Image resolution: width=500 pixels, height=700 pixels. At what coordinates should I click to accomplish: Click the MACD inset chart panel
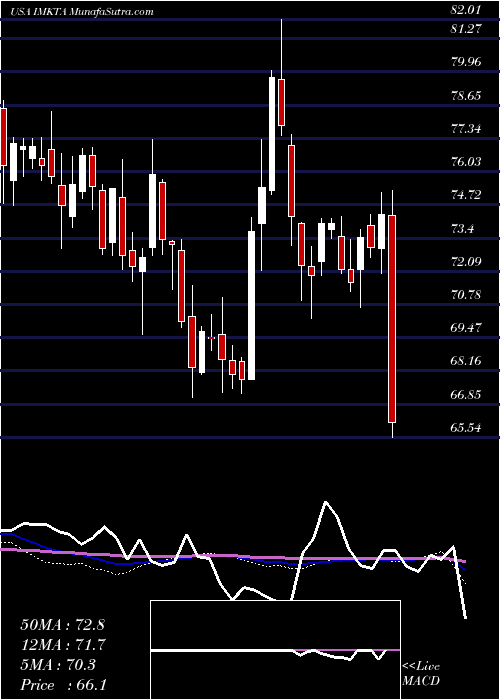click(x=275, y=650)
